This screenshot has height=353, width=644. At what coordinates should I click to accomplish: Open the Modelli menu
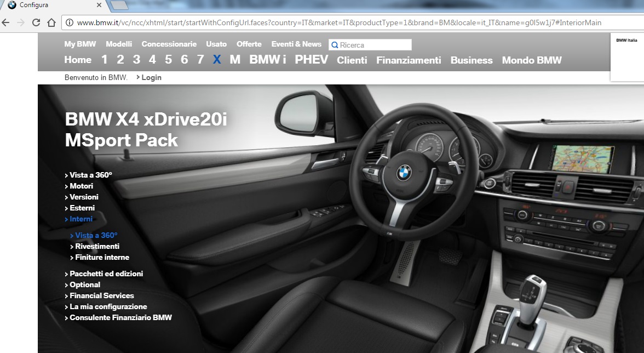119,44
